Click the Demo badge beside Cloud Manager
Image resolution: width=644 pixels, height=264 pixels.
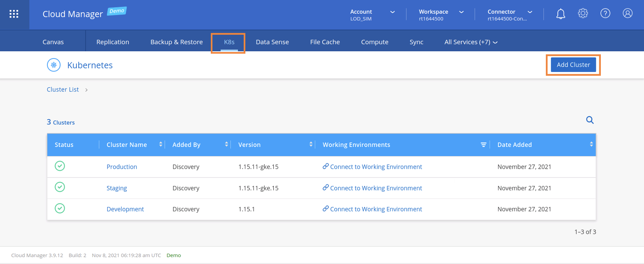click(x=117, y=11)
